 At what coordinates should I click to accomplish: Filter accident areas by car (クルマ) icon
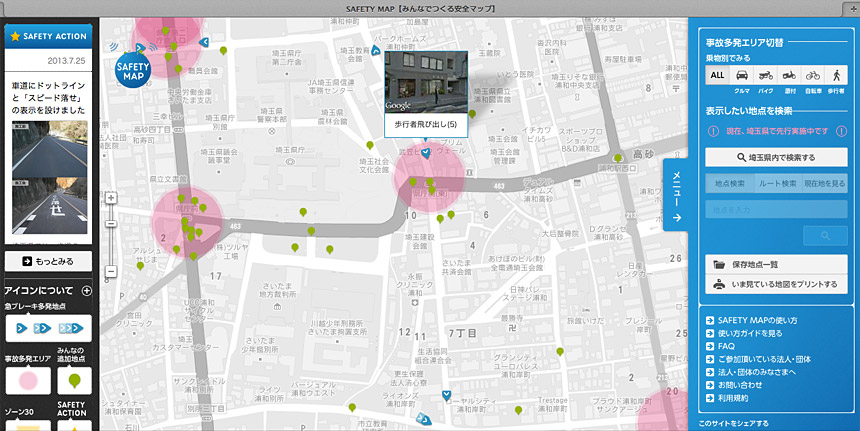(x=742, y=76)
